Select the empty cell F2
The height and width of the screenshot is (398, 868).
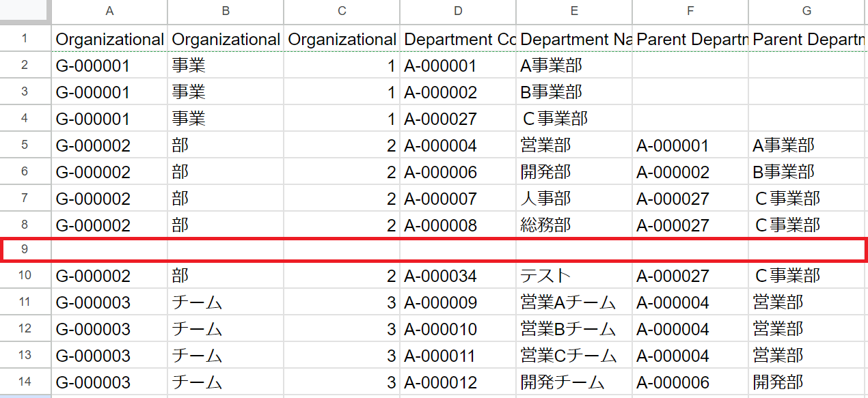tap(690, 66)
